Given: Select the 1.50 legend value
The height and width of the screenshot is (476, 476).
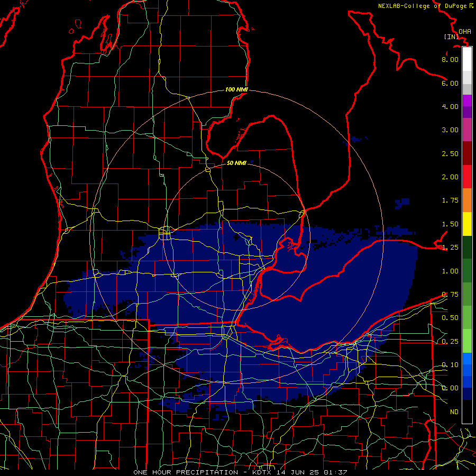Looking at the screenshot, I should 450,224.
